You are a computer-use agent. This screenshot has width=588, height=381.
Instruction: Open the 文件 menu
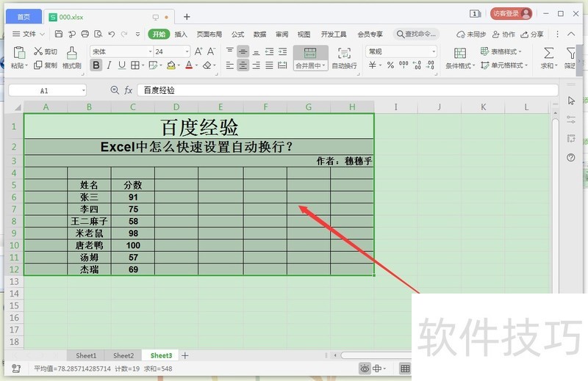29,34
